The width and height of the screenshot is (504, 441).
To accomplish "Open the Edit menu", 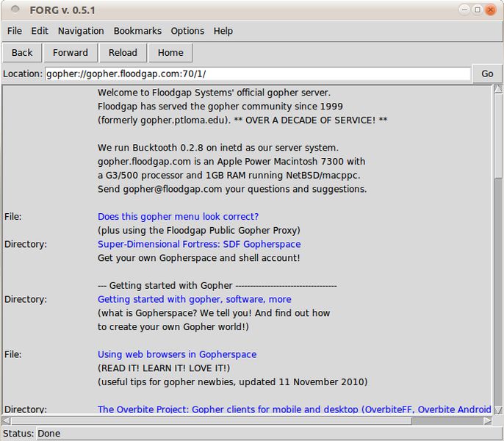I will [40, 31].
